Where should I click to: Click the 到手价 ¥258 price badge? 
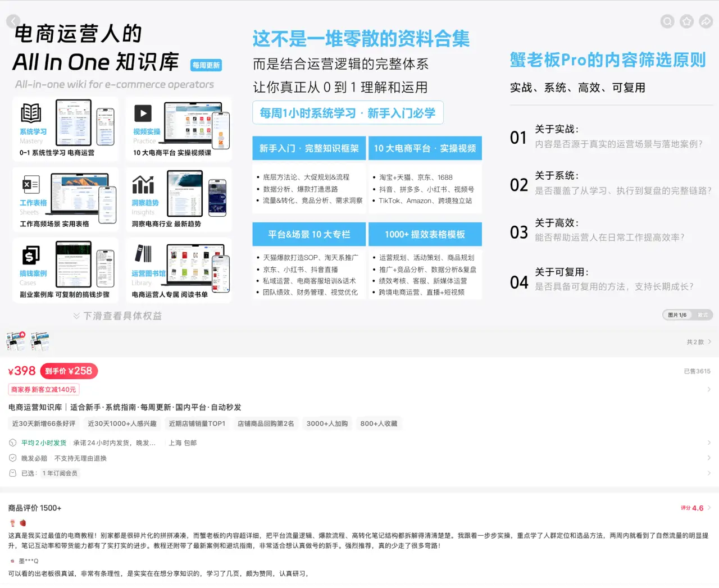(x=69, y=371)
